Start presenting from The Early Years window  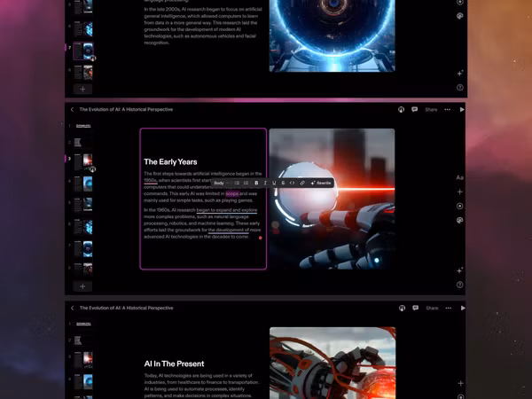462,110
